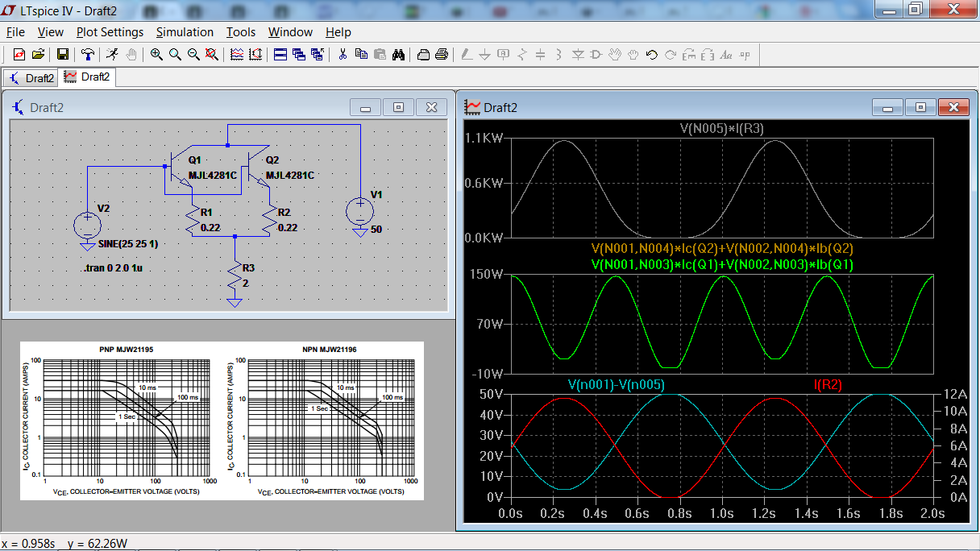Click the red I(R2) trace label
This screenshot has height=551, width=980.
[x=828, y=385]
